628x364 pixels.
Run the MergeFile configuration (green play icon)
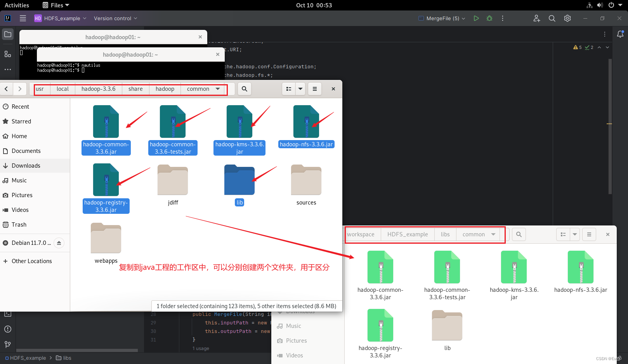coord(476,18)
